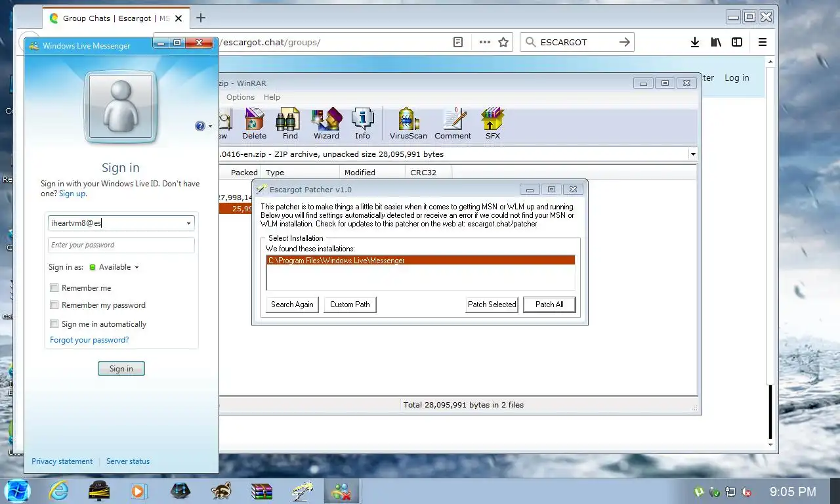Select the Windows Live Messenger installation path
The width and height of the screenshot is (840, 504).
(x=420, y=261)
